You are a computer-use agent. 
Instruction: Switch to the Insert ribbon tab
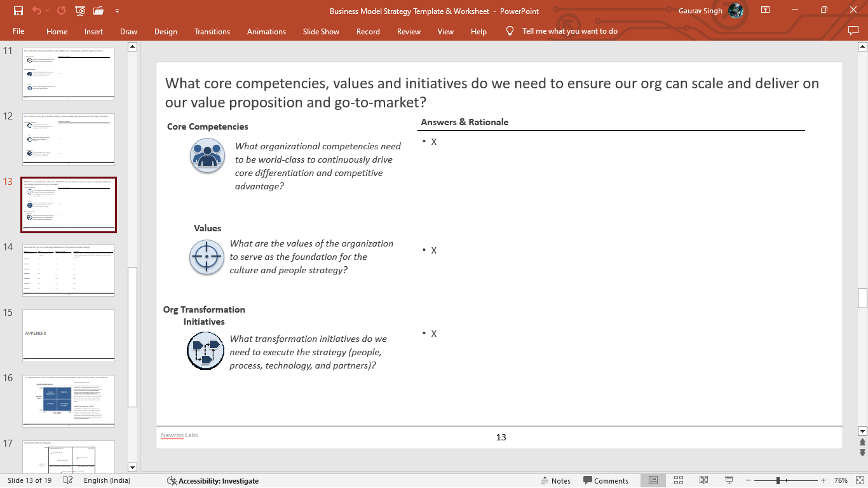(x=93, y=32)
